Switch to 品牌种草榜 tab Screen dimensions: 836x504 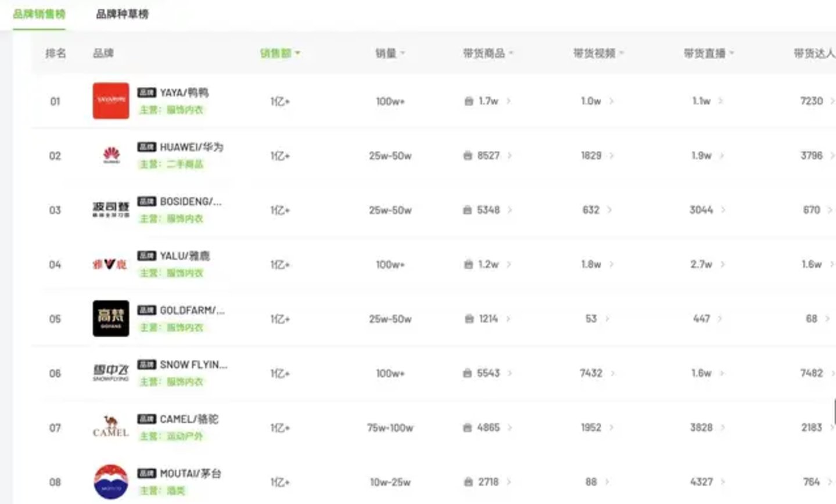(x=122, y=14)
